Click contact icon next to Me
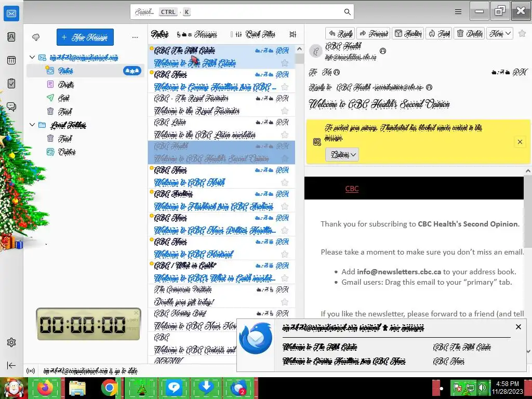This screenshot has height=399, width=532. point(337,72)
